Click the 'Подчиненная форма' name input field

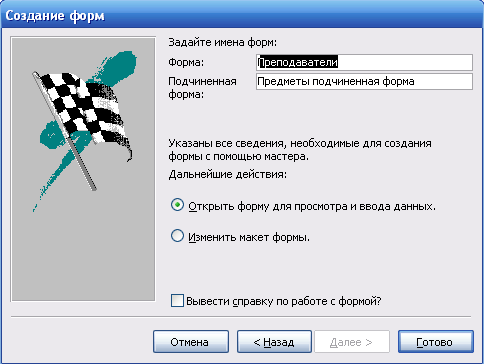click(364, 82)
